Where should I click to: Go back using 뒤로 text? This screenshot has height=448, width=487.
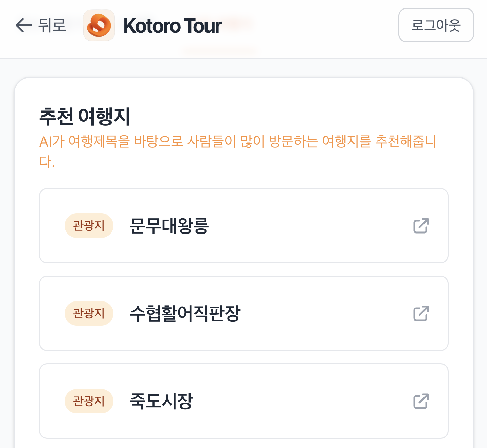click(x=52, y=25)
